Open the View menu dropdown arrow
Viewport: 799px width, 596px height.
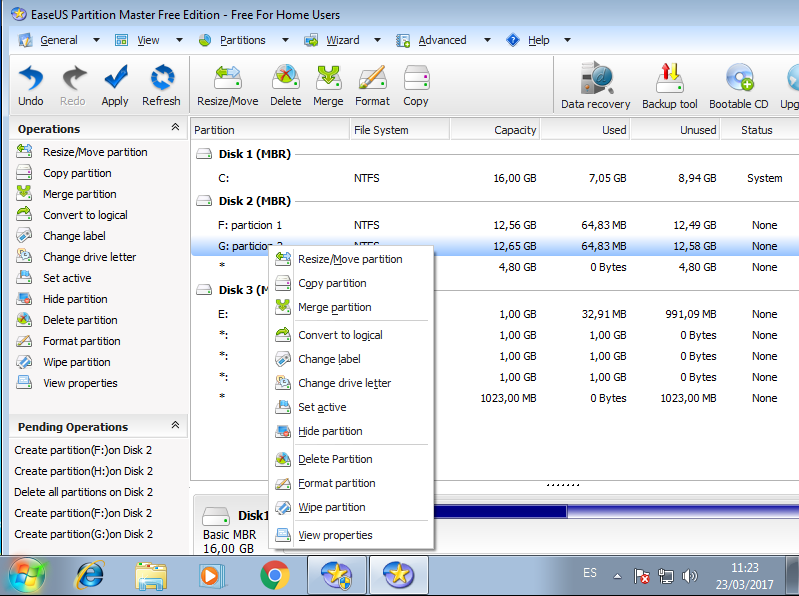pyautogui.click(x=179, y=40)
